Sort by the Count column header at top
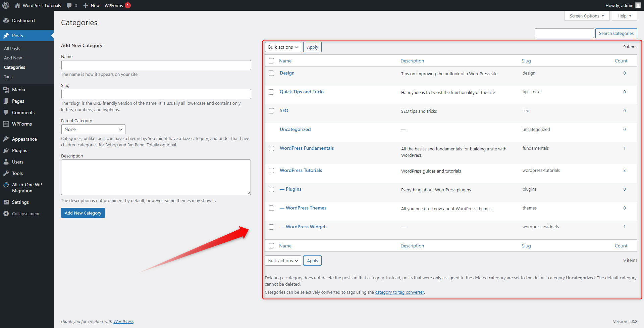 tap(621, 61)
